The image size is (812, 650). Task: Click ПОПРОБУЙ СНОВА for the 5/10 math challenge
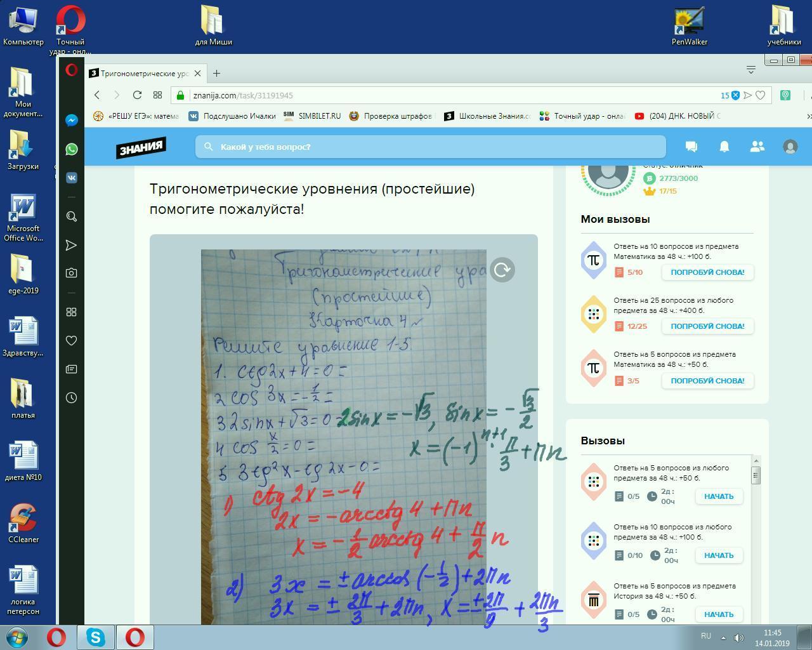tap(707, 272)
